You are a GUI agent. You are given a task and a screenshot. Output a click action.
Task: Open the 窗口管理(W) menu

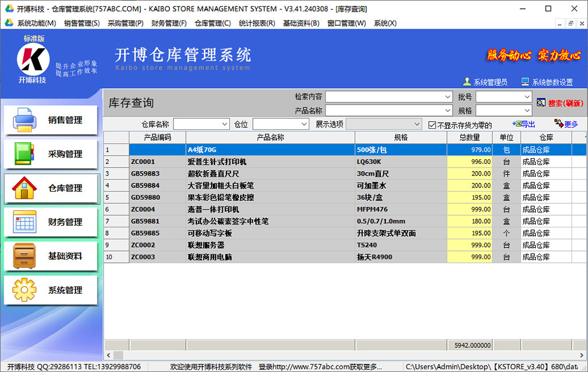[346, 24]
